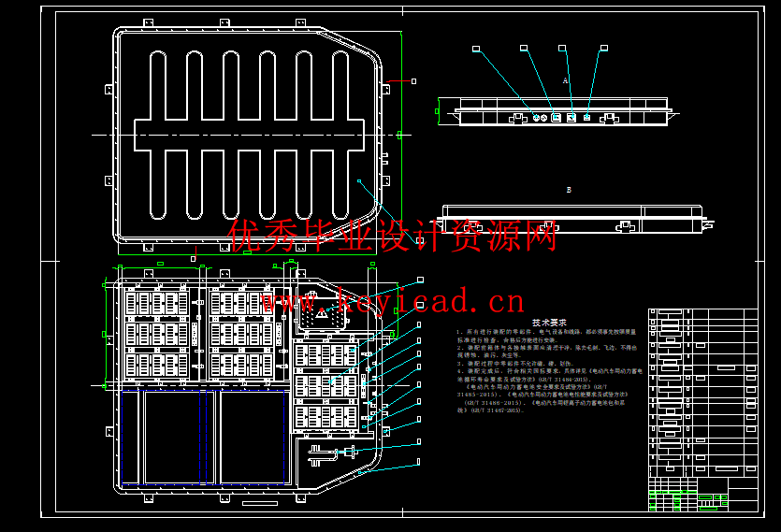This screenshot has height=532, width=781.
Task: Click the red Chinese watermark text
Action: pyautogui.click(x=393, y=236)
